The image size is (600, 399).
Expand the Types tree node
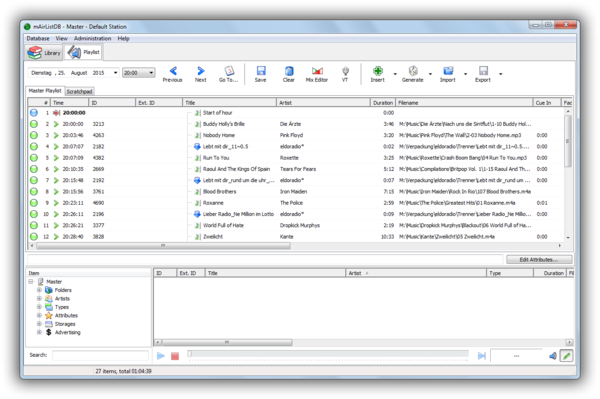pyautogui.click(x=39, y=307)
